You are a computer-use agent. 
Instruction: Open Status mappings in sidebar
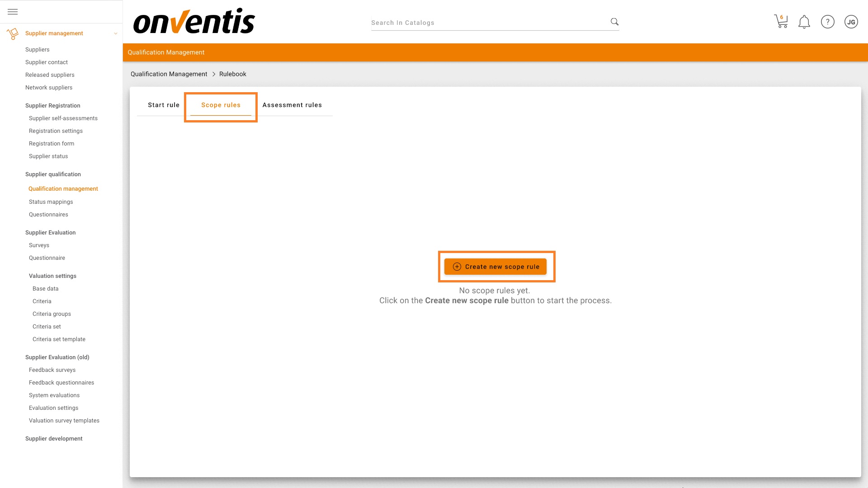(x=51, y=202)
